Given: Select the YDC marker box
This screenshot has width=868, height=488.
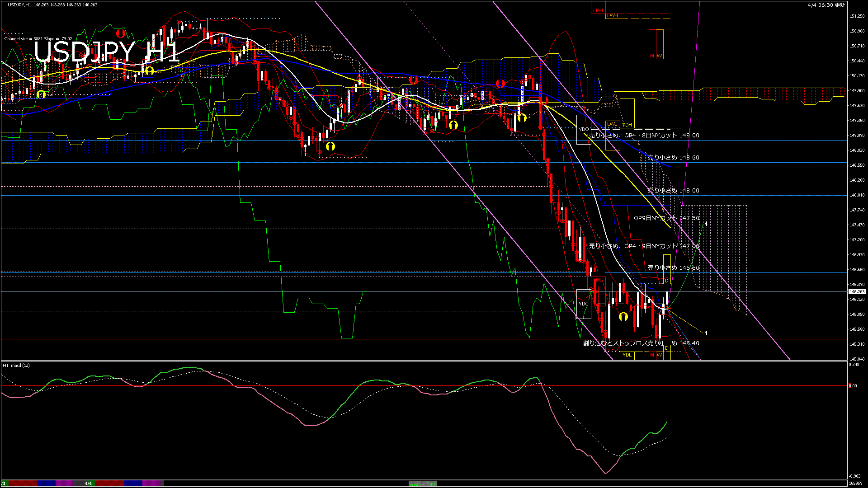Looking at the screenshot, I should [584, 304].
